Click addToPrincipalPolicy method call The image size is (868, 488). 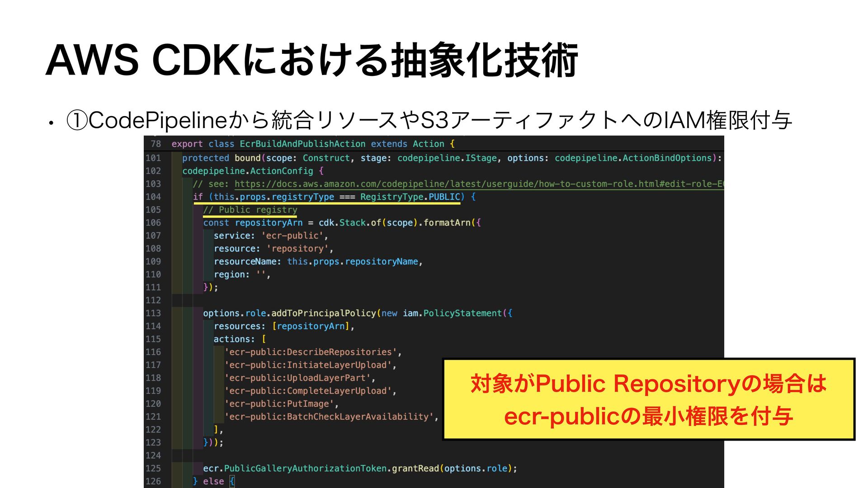click(323, 313)
